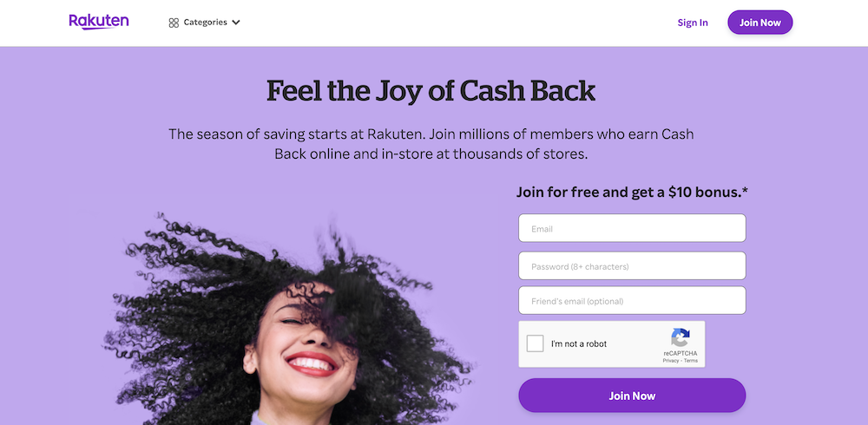Open the reCAPTCHA Terms link

click(x=690, y=360)
